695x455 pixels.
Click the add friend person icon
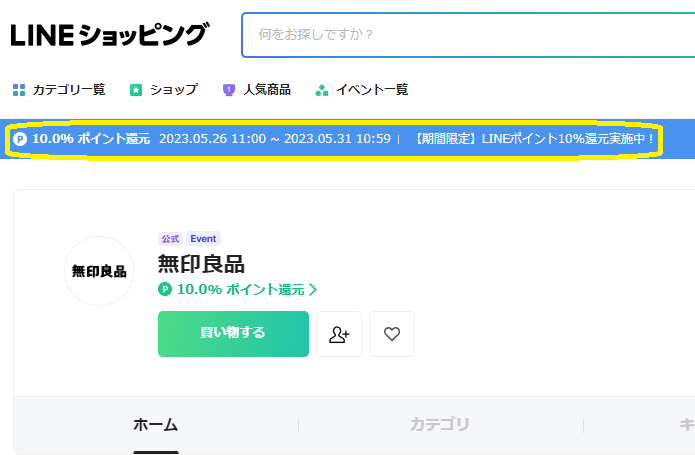(x=339, y=334)
